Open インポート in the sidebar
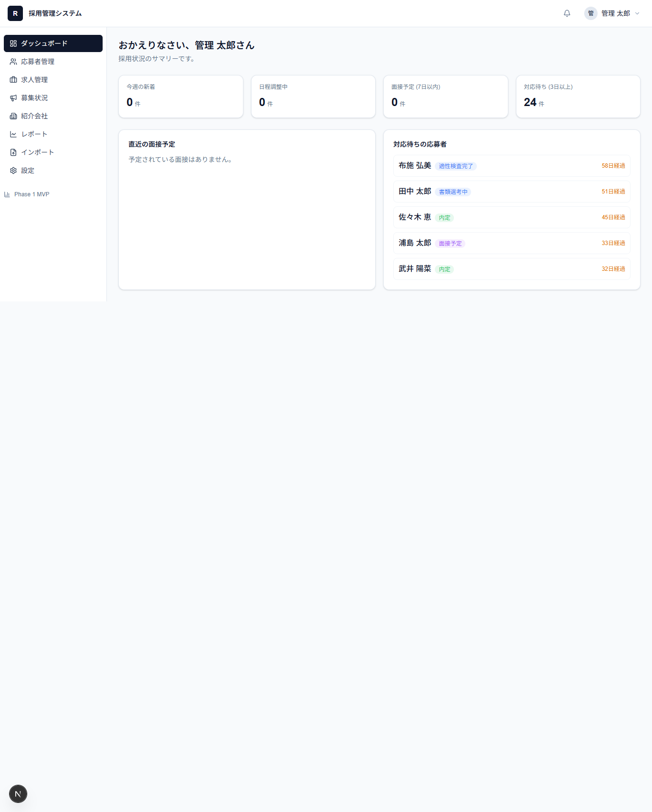 [53, 152]
